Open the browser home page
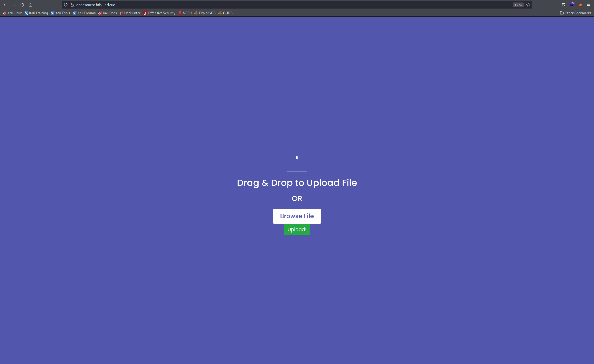 (x=31, y=5)
